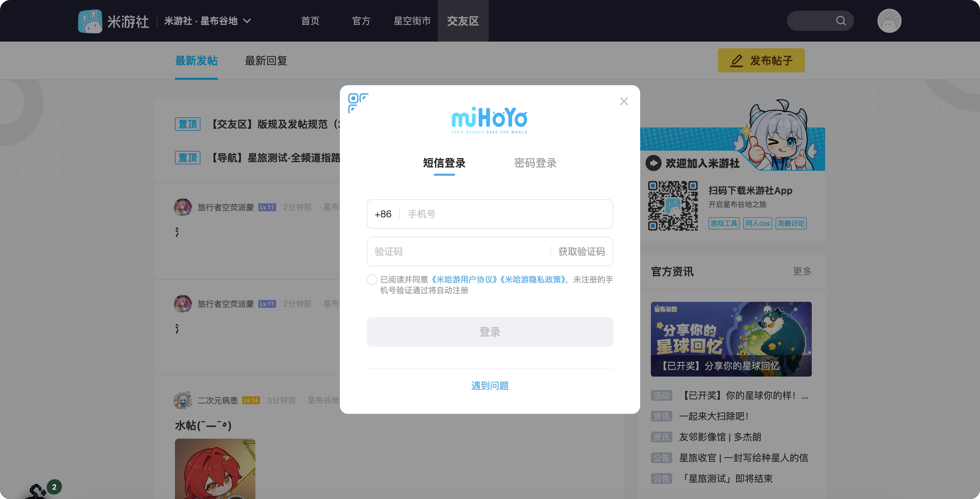Image resolution: width=980 pixels, height=499 pixels.
Task: Expand the 星布谷地 game switcher dropdown
Action: point(208,20)
